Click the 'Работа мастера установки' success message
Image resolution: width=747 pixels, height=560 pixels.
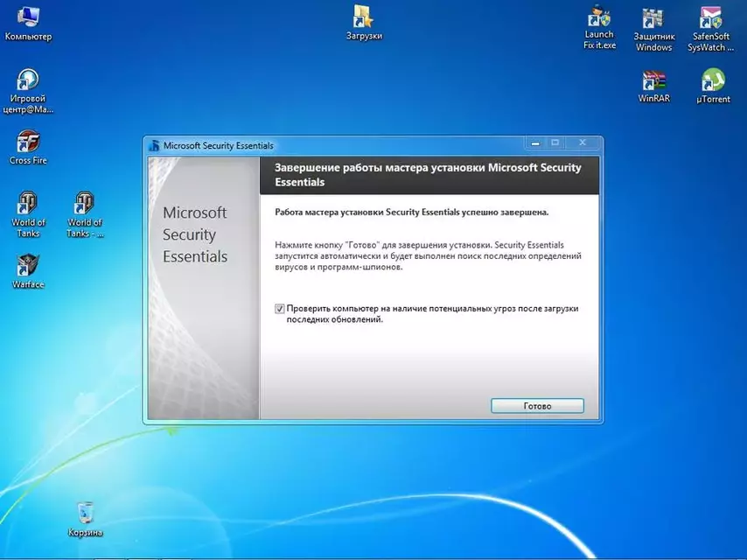click(412, 212)
